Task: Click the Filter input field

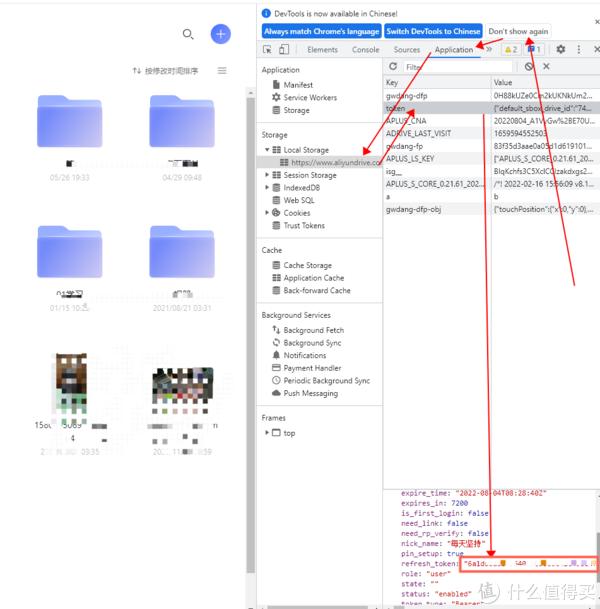Action: pos(458,67)
